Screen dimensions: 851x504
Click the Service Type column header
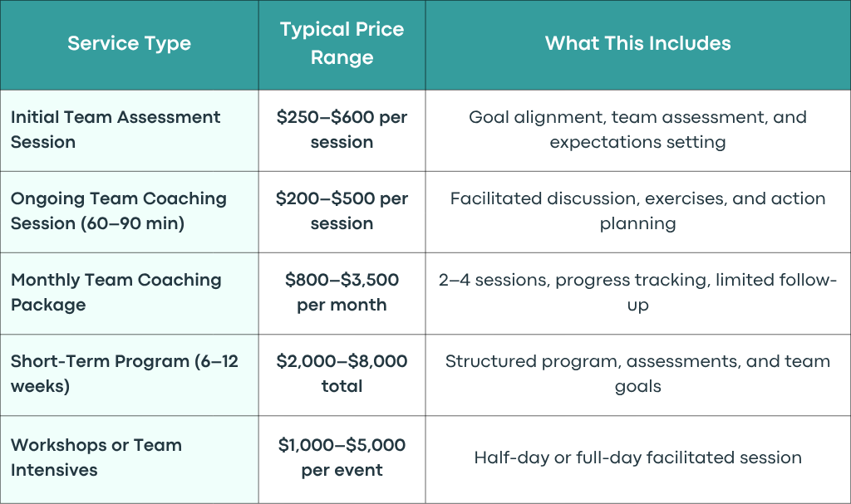click(129, 45)
